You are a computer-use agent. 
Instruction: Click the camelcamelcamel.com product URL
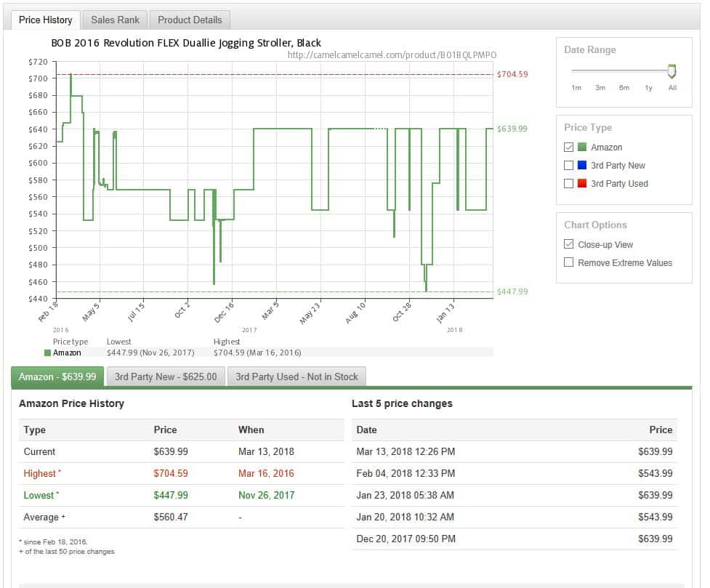click(392, 55)
